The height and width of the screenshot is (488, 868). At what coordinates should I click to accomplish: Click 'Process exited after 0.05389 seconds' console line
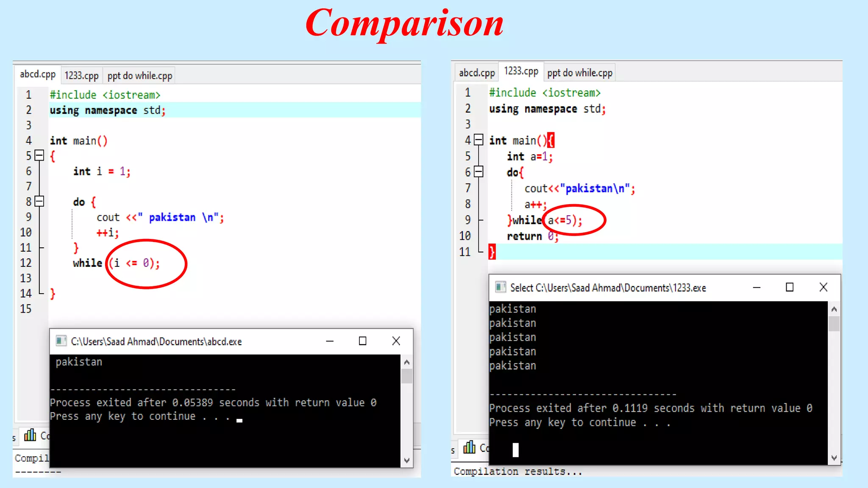(213, 402)
